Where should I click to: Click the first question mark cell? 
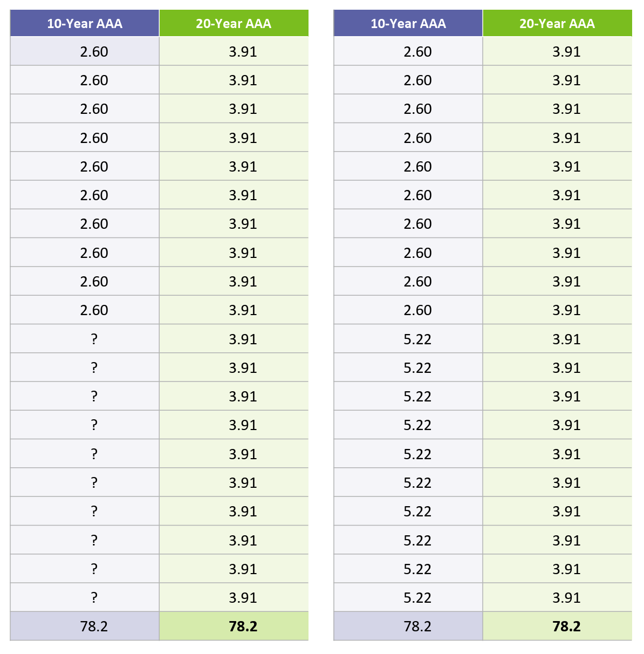[x=94, y=339]
